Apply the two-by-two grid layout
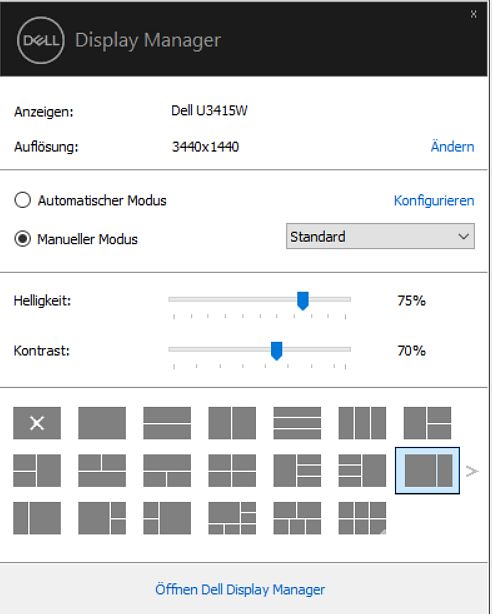Image resolution: width=492 pixels, height=614 pixels. (232, 470)
